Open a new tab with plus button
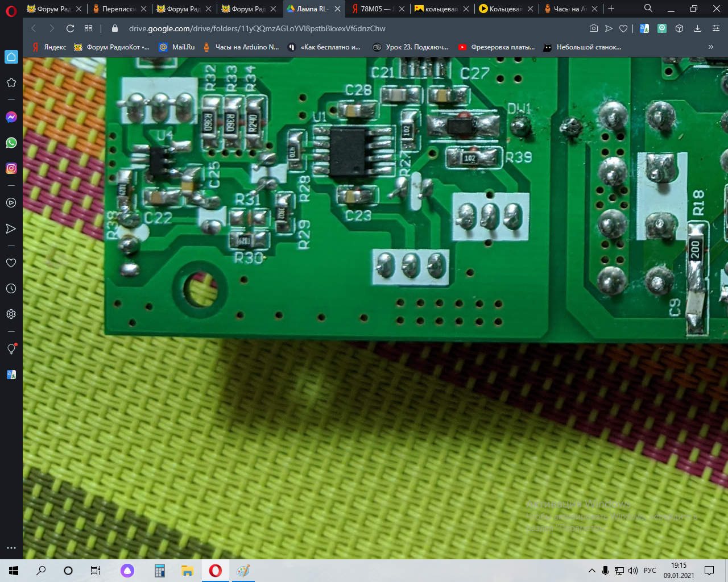The height and width of the screenshot is (582, 728). (x=611, y=9)
